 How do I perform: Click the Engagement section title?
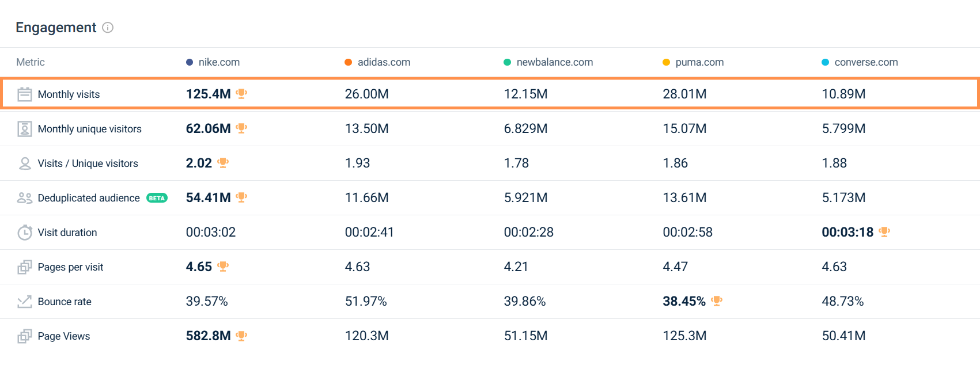[56, 28]
